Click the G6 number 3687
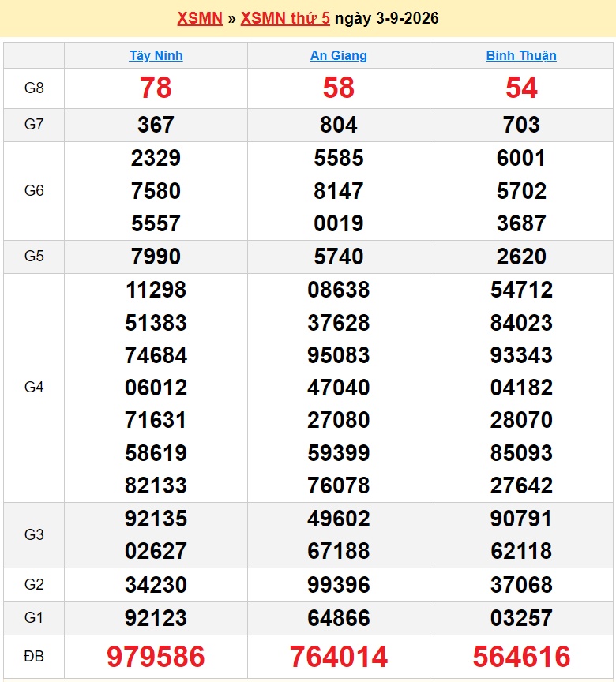Viewport: 616px width, 682px height. click(521, 223)
